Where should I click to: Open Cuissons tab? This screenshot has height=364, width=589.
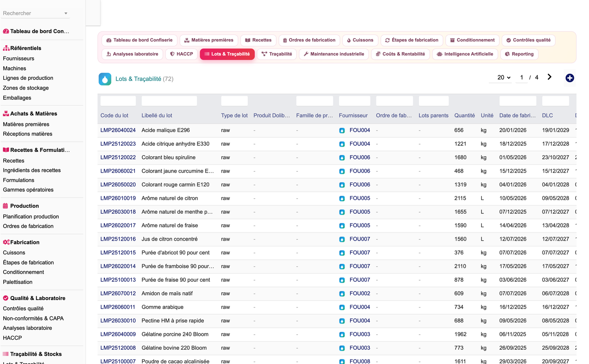360,40
